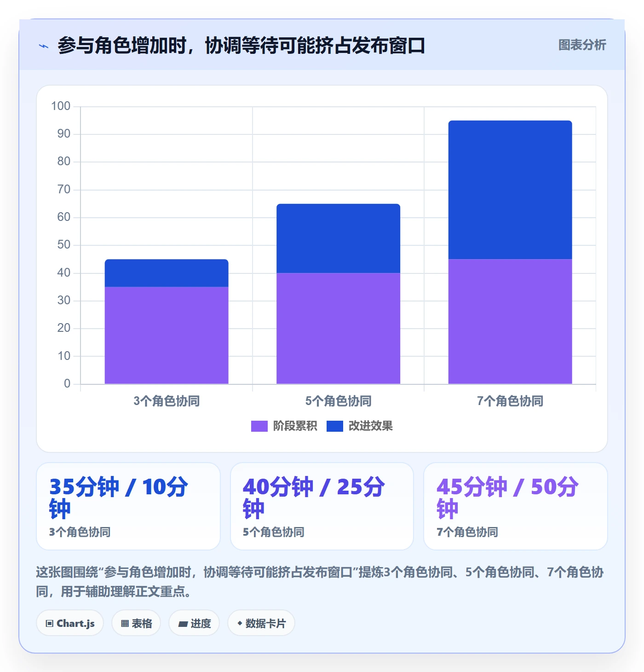644x672 pixels.
Task: Click the 3个角色协同 caption in first card
Action: tap(80, 532)
